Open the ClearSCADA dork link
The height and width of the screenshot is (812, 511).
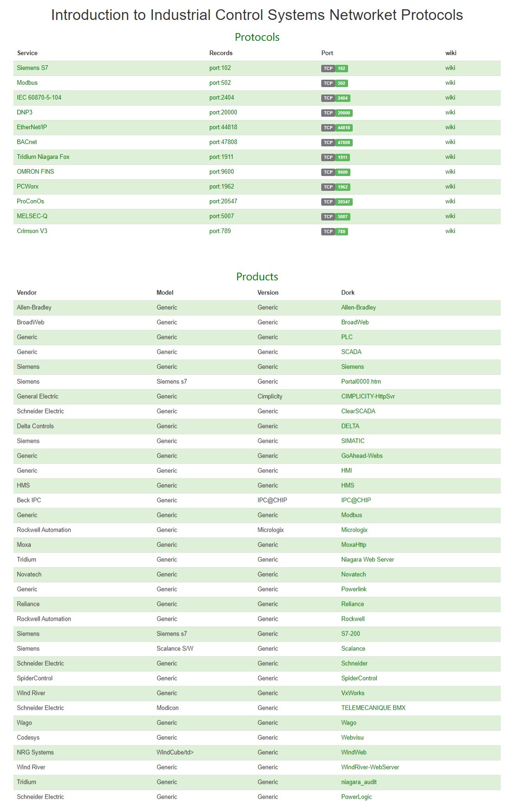click(358, 411)
